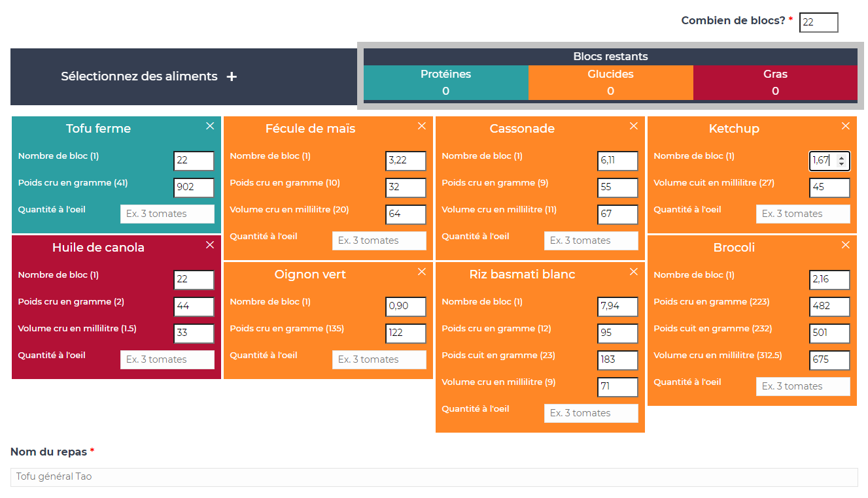The image size is (868, 498).
Task: Close the Cassonade food card
Action: (x=634, y=126)
